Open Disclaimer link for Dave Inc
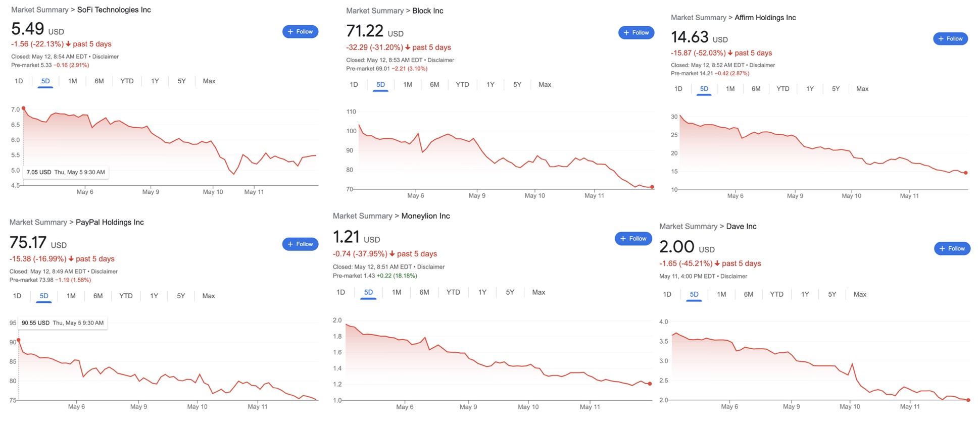 (733, 277)
